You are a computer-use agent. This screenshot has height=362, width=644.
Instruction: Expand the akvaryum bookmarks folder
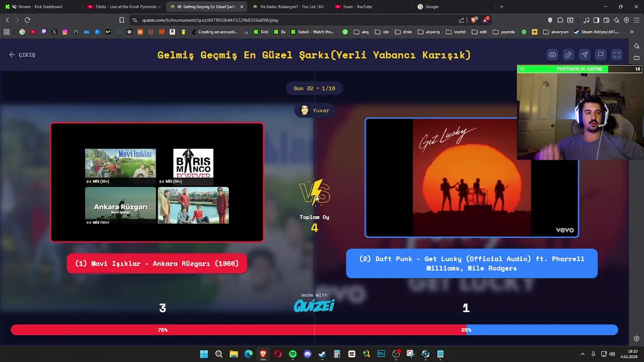point(556,32)
